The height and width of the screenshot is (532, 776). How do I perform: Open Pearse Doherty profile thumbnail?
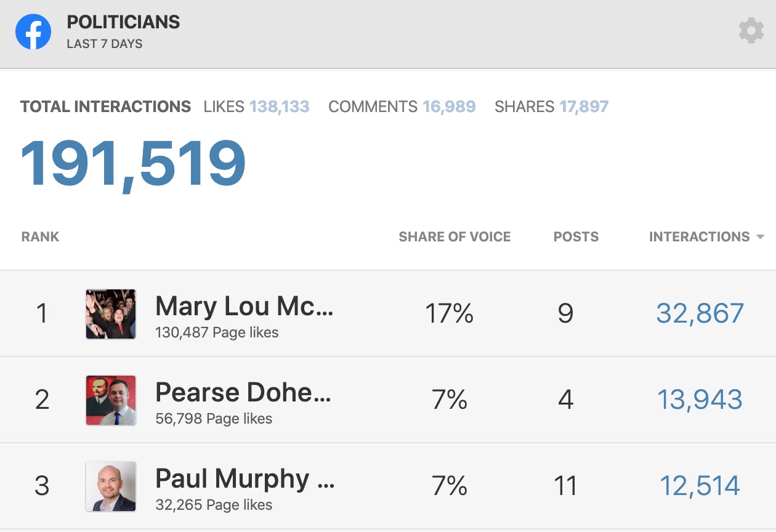click(x=111, y=400)
